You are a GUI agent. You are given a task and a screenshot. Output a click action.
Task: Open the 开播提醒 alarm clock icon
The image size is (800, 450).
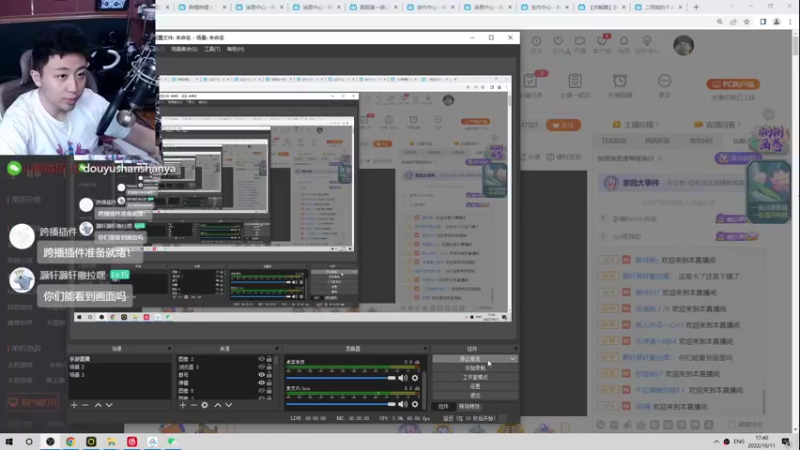click(620, 81)
